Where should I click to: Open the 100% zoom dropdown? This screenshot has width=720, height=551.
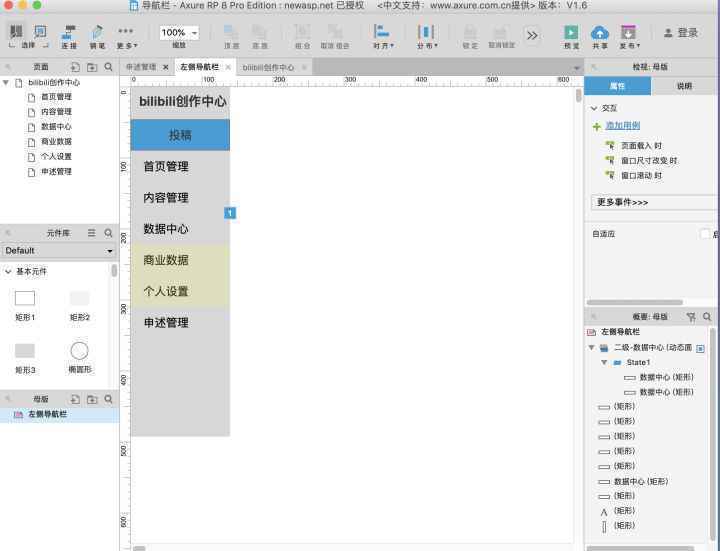[x=179, y=33]
